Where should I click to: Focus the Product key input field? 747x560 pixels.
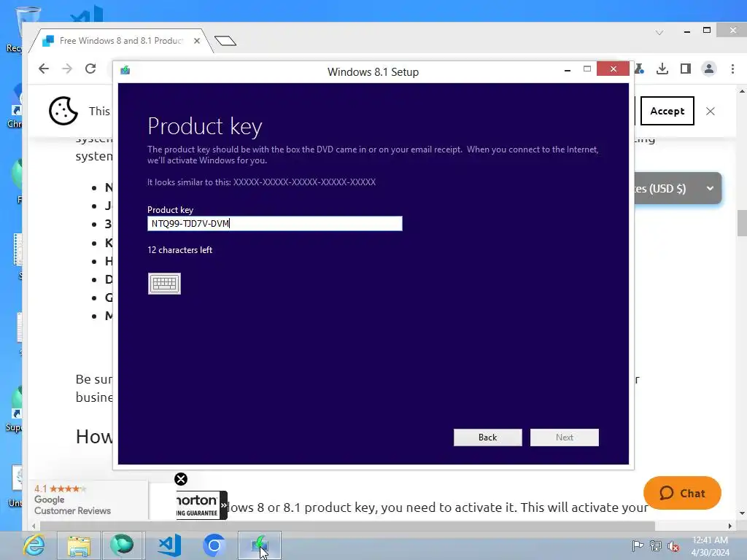pos(275,223)
